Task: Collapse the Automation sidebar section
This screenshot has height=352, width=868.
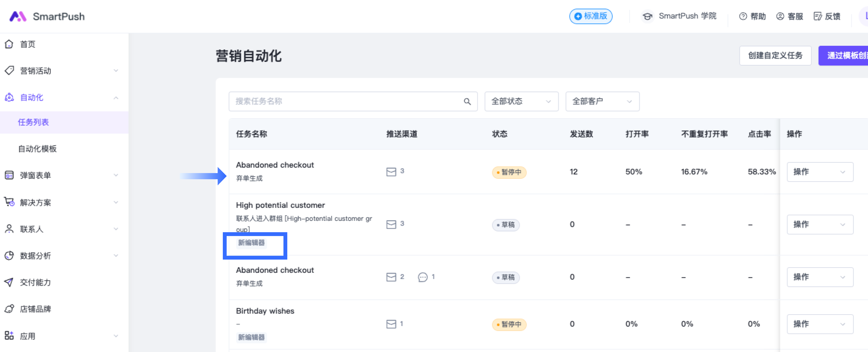Action: point(116,98)
